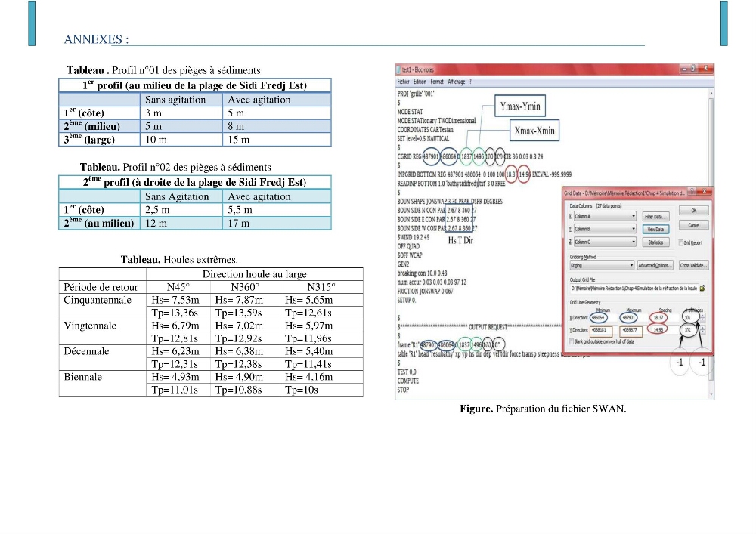The image size is (756, 534).
Task: Click the help question mark in Grid Data title bar
Action: coord(692,191)
